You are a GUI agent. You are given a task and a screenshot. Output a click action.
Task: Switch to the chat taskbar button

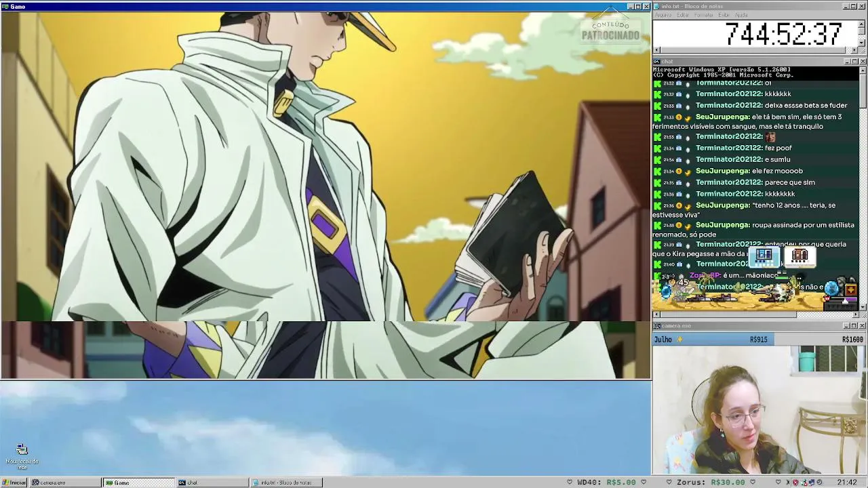(x=212, y=483)
